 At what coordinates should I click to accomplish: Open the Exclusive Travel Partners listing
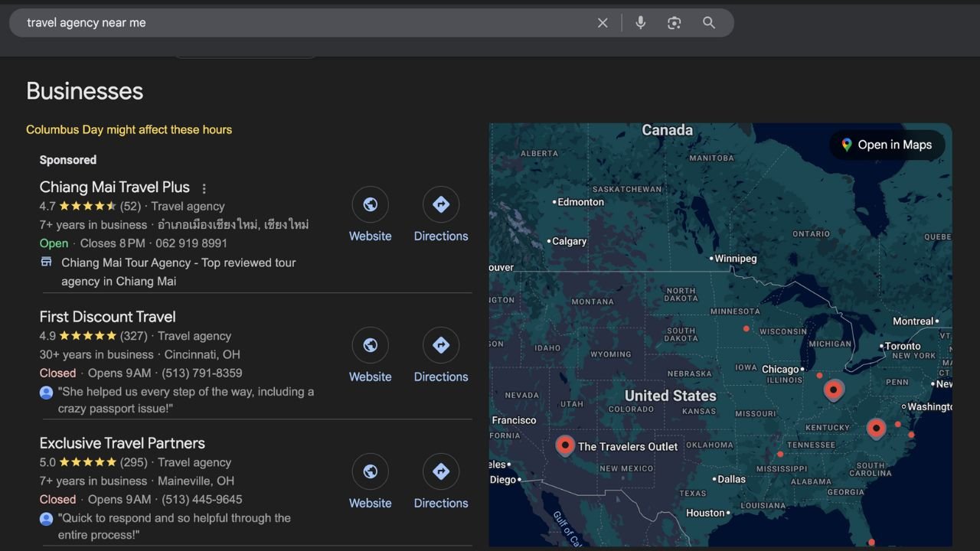click(122, 443)
